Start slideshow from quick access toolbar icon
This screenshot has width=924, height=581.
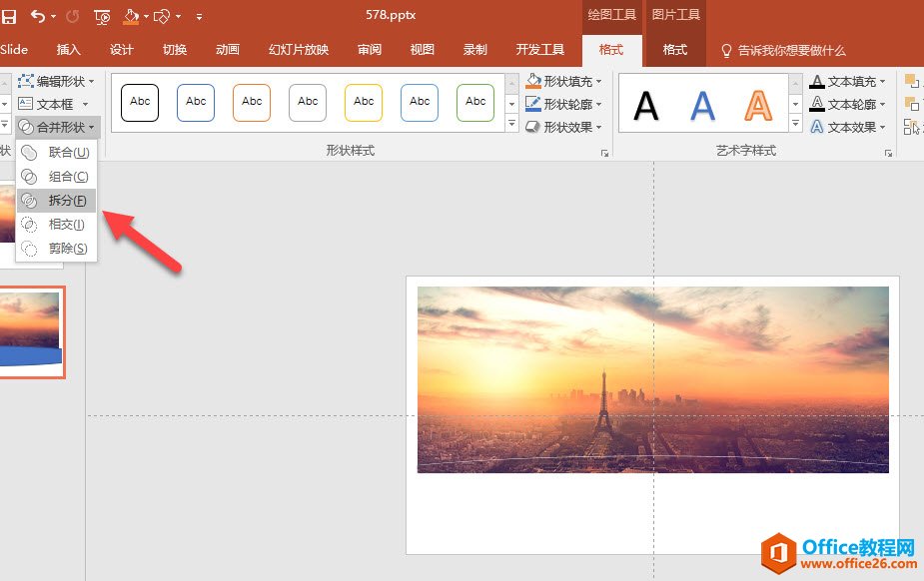(x=102, y=16)
